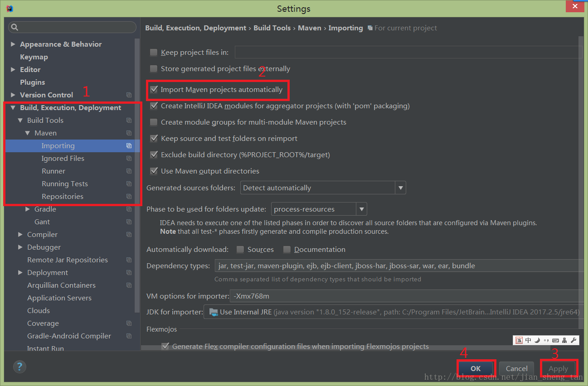Click the IME user account icon
The width and height of the screenshot is (588, 386).
tap(564, 340)
